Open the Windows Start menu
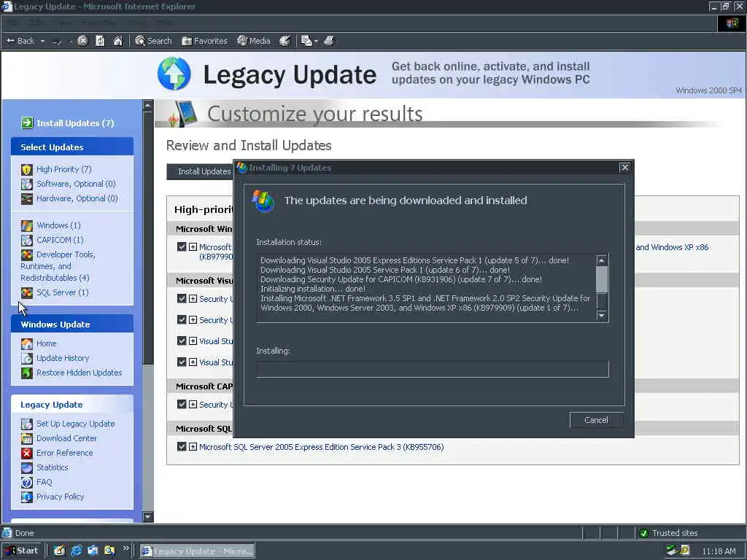The image size is (747, 560). (22, 551)
